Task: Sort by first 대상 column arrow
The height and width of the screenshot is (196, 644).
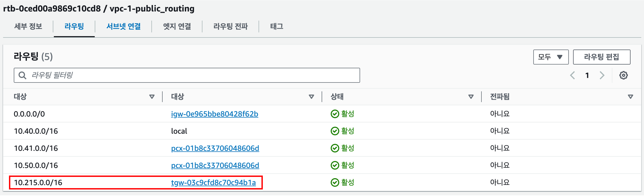Action: pos(152,97)
